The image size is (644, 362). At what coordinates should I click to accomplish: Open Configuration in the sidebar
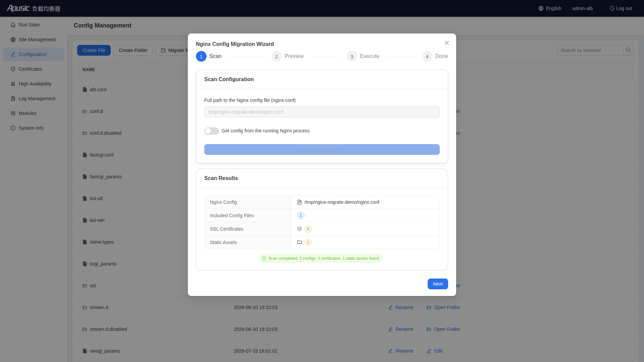(34, 54)
